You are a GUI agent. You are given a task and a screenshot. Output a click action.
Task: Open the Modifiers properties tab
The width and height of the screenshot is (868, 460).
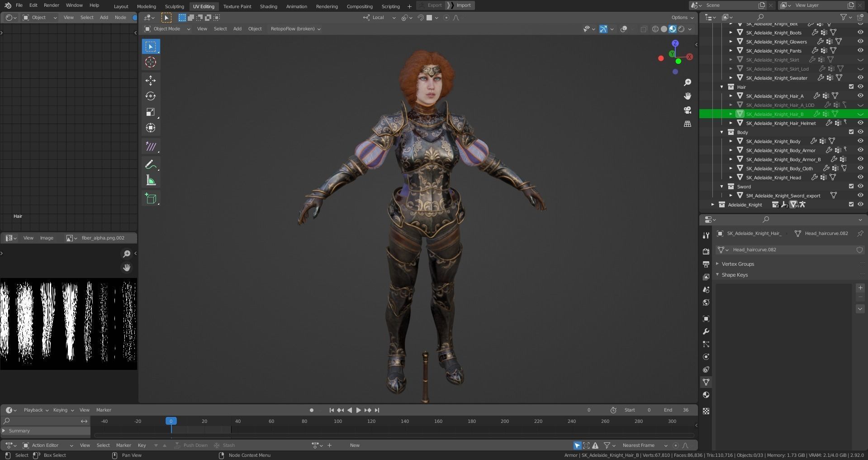[x=706, y=331]
